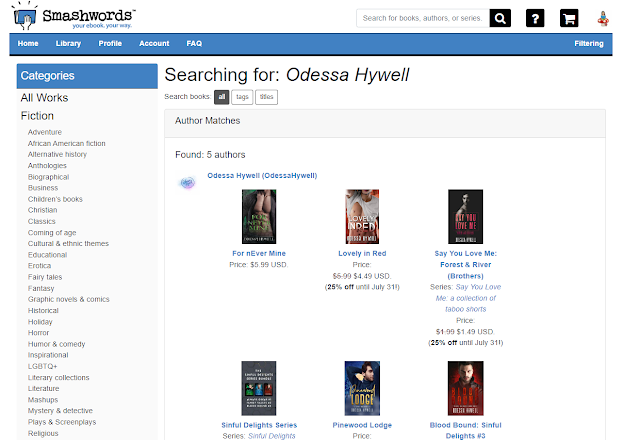
Task: Open the Filtering option
Action: (589, 43)
